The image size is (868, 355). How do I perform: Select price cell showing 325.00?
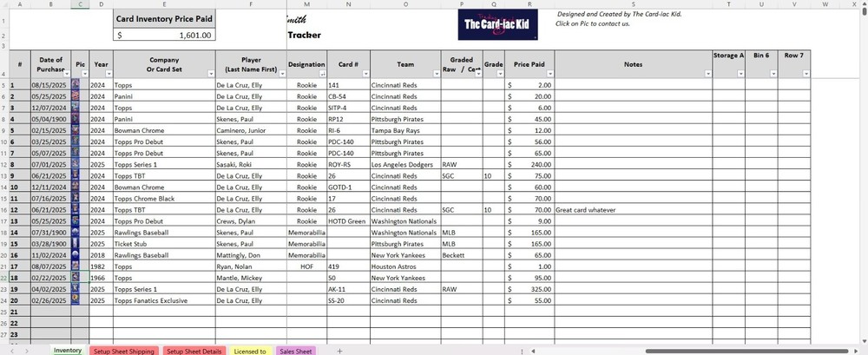point(529,289)
